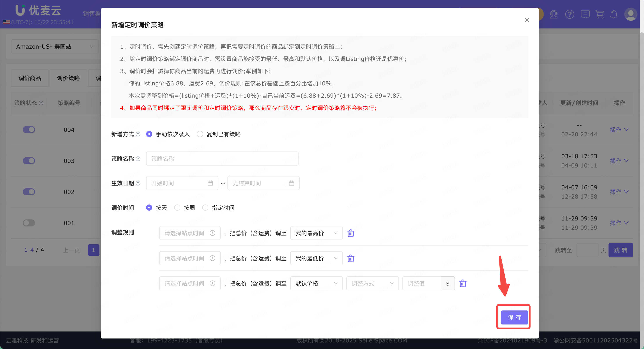Click the question mark help icon in header
The height and width of the screenshot is (349, 644).
click(x=570, y=14)
